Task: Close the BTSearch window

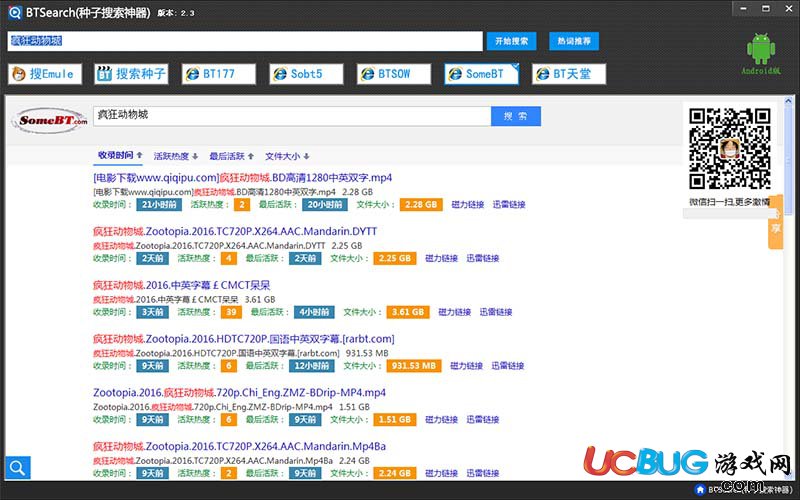Action: click(x=787, y=9)
